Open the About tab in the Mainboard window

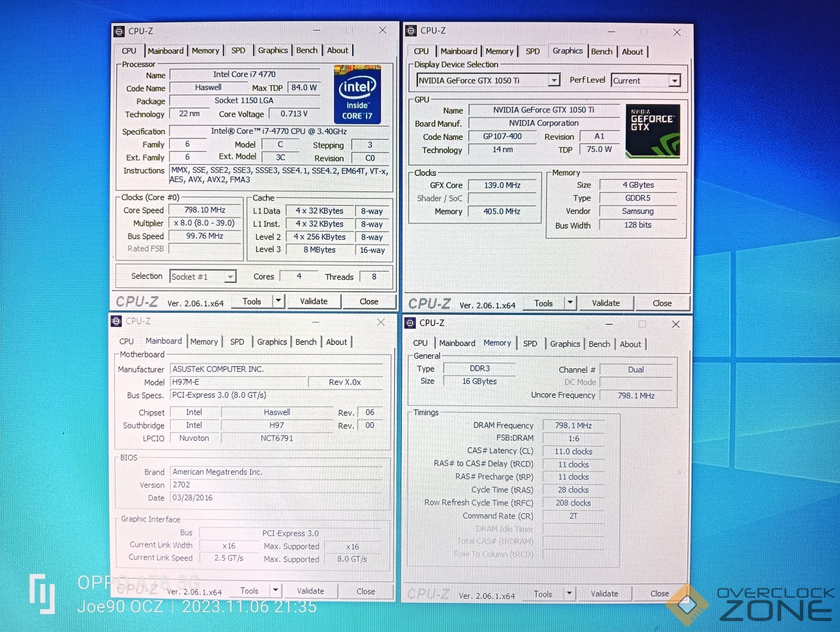(336, 341)
